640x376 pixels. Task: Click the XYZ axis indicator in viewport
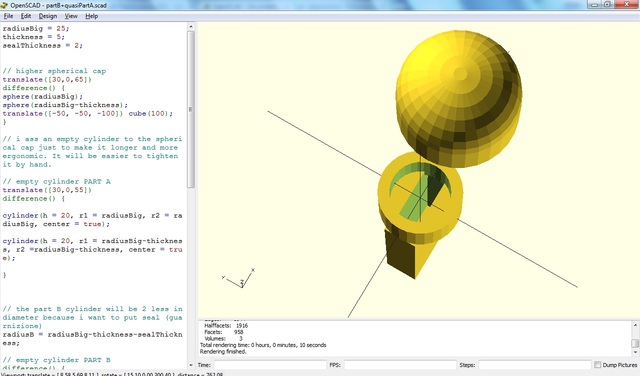pyautogui.click(x=239, y=278)
